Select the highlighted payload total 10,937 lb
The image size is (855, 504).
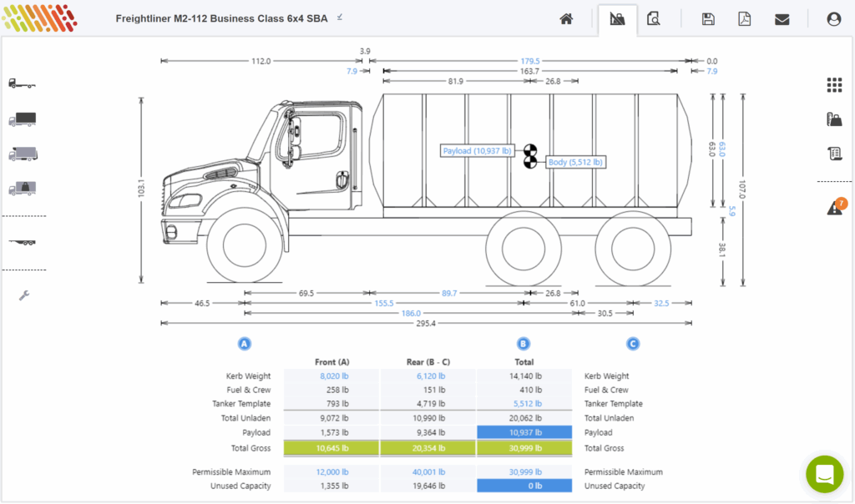click(x=524, y=432)
